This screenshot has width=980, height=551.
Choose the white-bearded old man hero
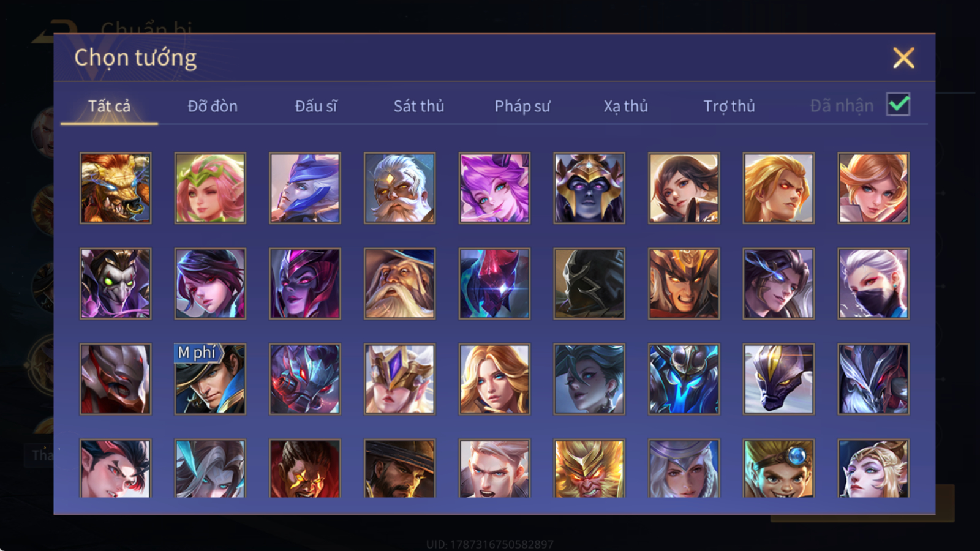tap(399, 188)
